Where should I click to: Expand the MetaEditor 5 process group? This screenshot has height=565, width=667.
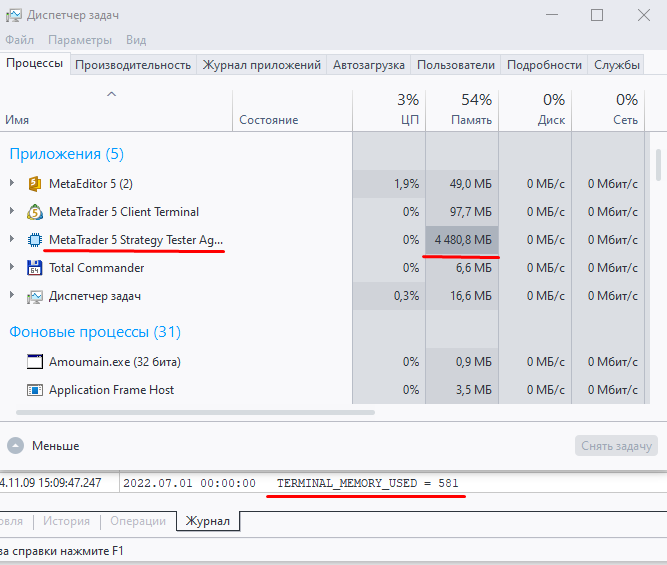[x=11, y=184]
